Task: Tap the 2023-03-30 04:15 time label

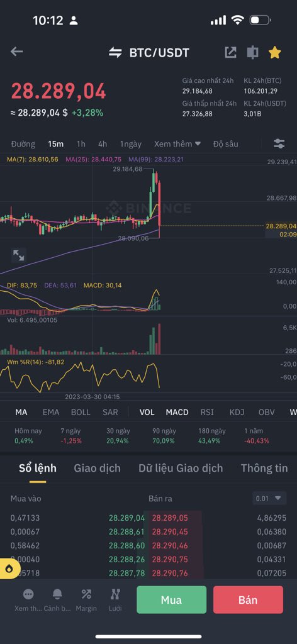Action: click(x=92, y=397)
